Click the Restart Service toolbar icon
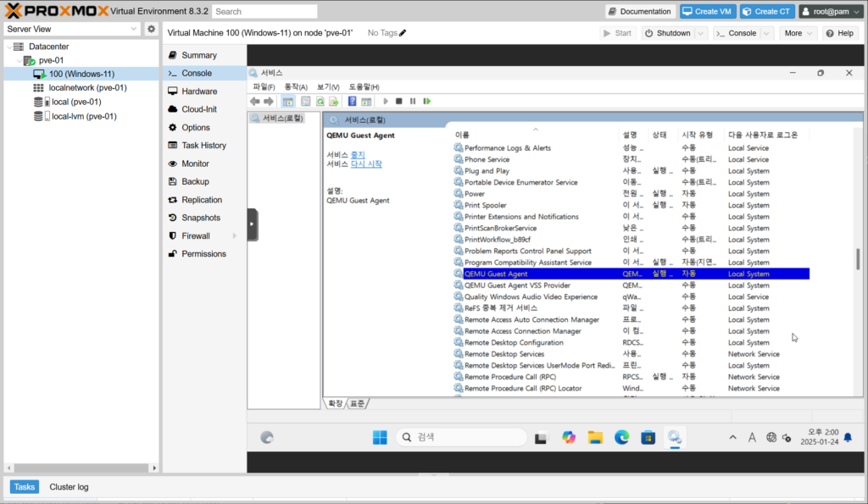This screenshot has height=504, width=868. pos(427,102)
